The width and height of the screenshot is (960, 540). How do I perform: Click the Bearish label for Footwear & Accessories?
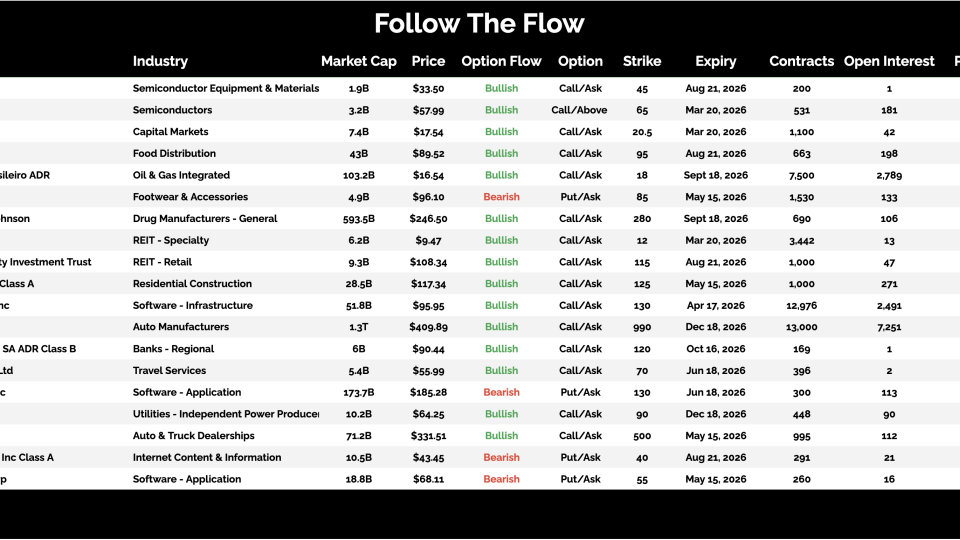(501, 197)
